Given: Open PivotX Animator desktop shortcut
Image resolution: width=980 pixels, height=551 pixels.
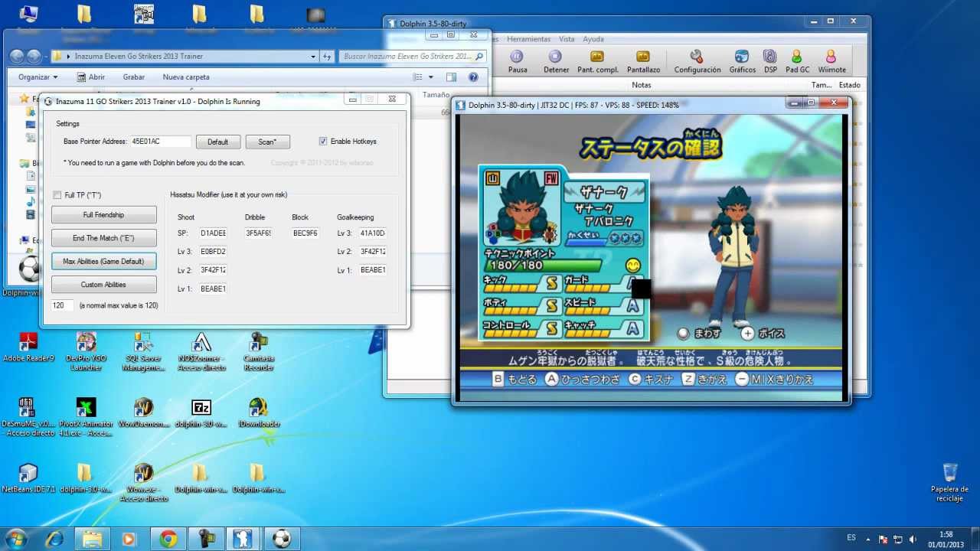Looking at the screenshot, I should pos(86,417).
